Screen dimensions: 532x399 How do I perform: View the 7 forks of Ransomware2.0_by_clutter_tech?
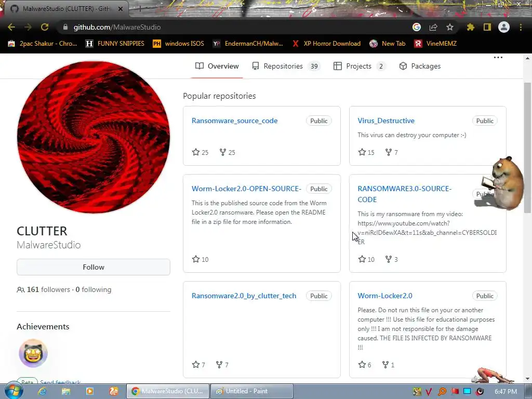tap(222, 365)
